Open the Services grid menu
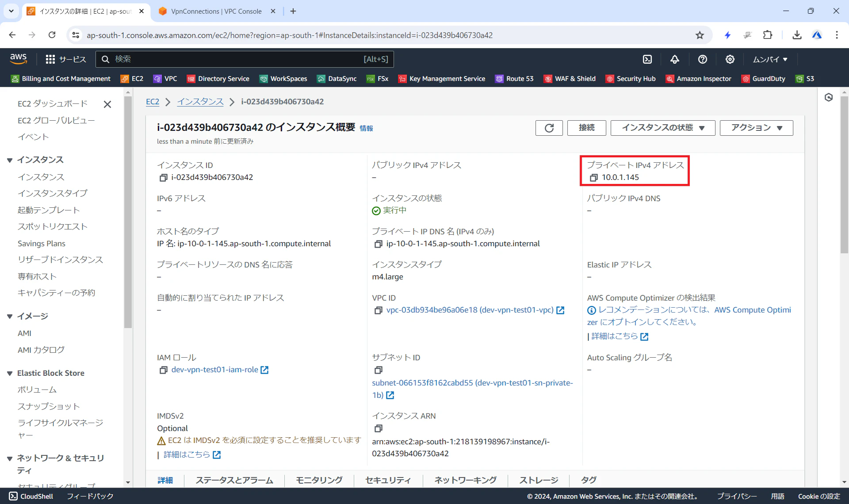The width and height of the screenshot is (849, 504). [66, 59]
